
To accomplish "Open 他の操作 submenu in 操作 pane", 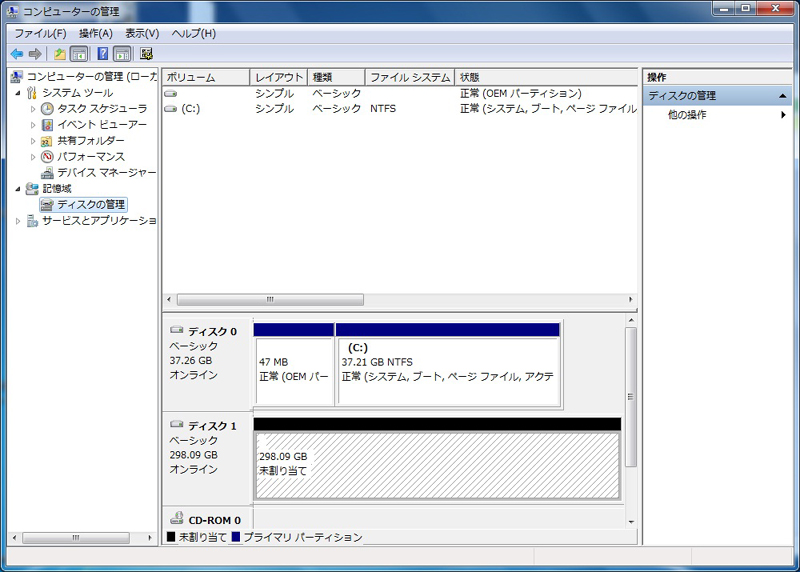I will 718,115.
